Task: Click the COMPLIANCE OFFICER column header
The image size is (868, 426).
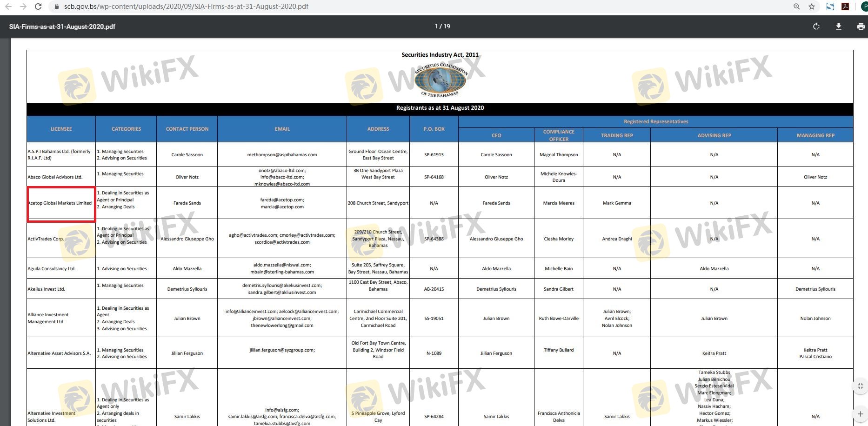Action: (x=559, y=135)
